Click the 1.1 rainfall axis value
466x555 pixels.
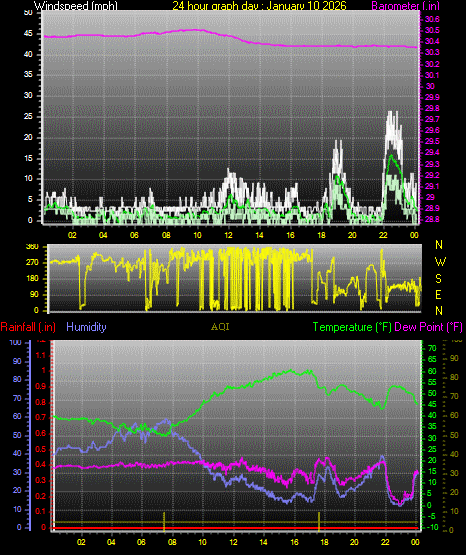(41, 355)
